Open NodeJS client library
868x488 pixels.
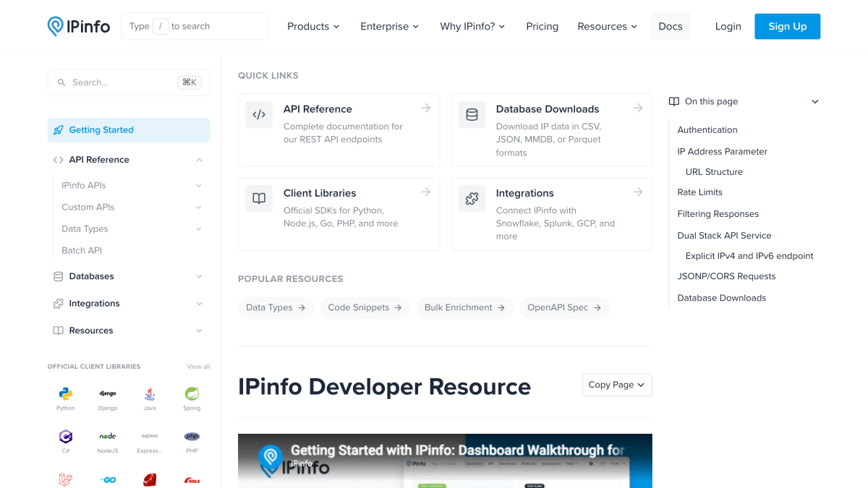108,441
